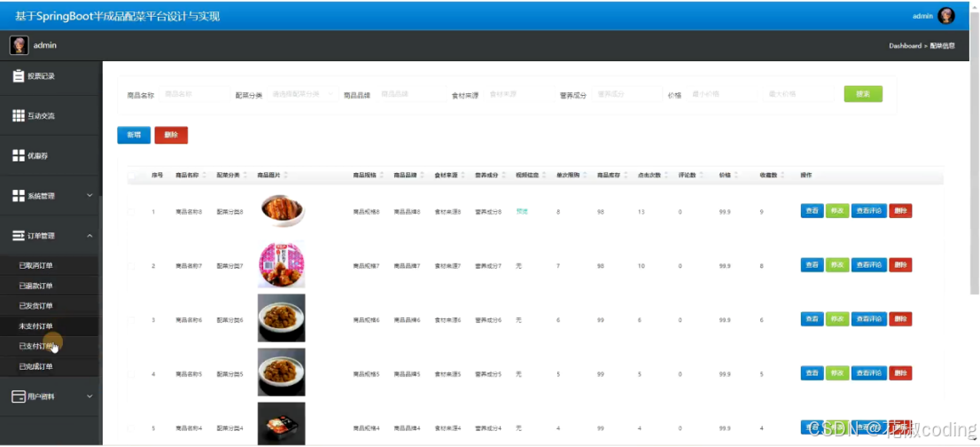Check the row for 商品名称6
The height and width of the screenshot is (447, 980).
click(131, 320)
